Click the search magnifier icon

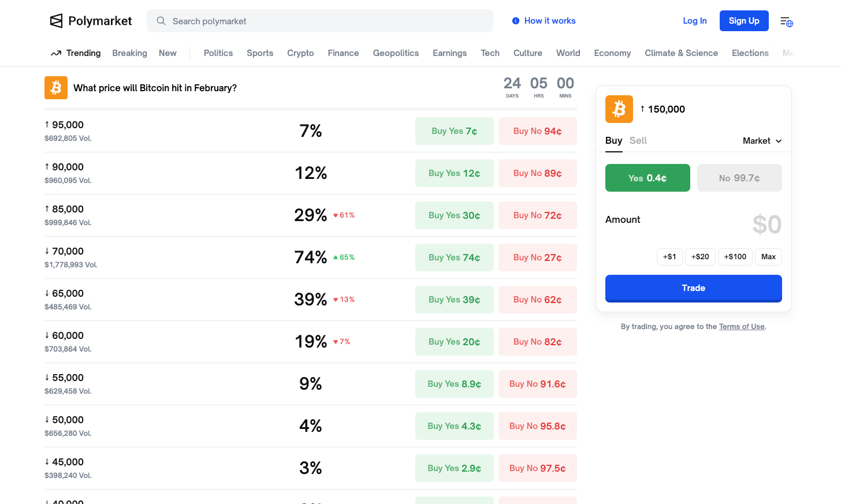(x=161, y=21)
